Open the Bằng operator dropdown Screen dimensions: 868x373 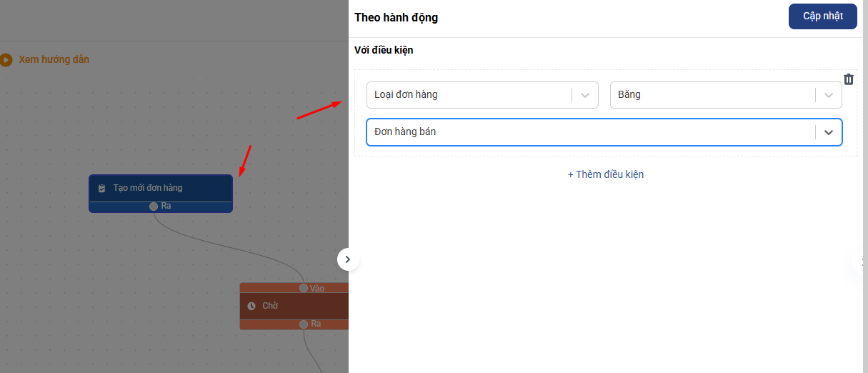pos(726,94)
